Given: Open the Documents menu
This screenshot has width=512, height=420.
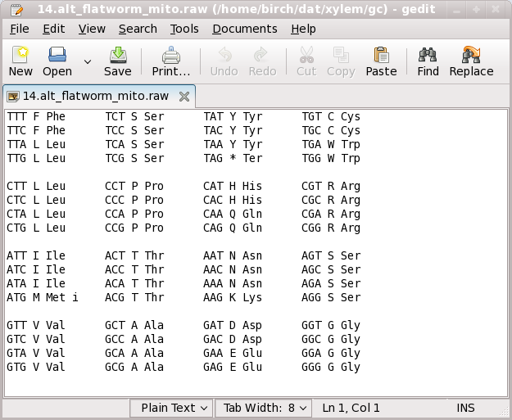Looking at the screenshot, I should [x=244, y=29].
